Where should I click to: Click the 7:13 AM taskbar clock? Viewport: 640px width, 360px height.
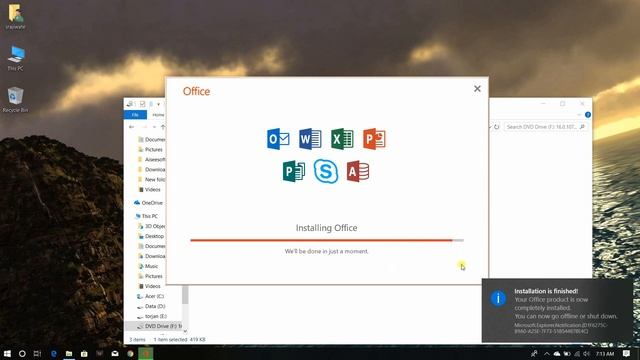tap(605, 353)
